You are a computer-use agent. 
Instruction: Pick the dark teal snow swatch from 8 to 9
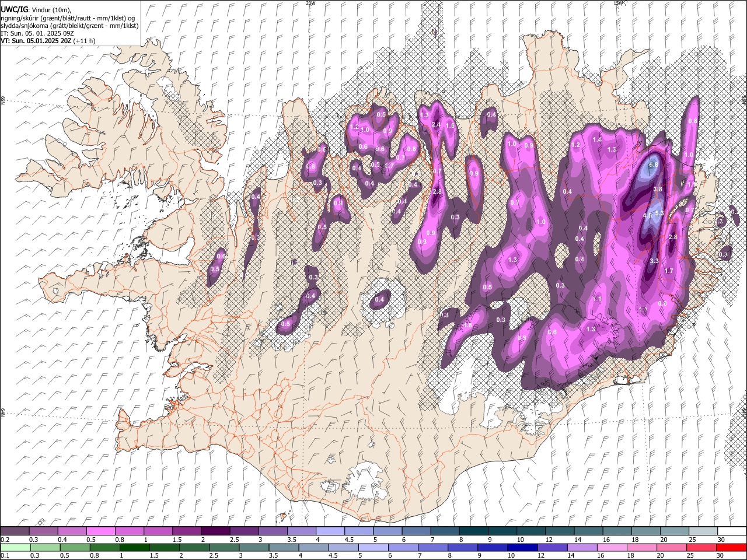(473, 531)
